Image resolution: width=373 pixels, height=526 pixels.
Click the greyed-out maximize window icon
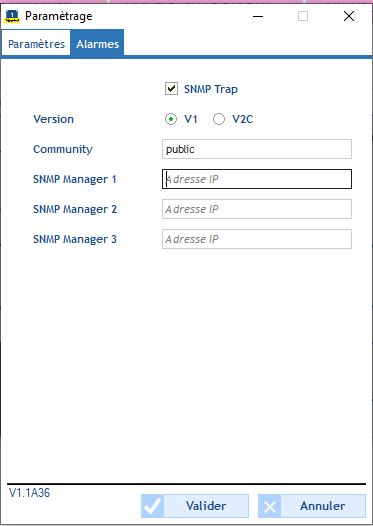(303, 16)
